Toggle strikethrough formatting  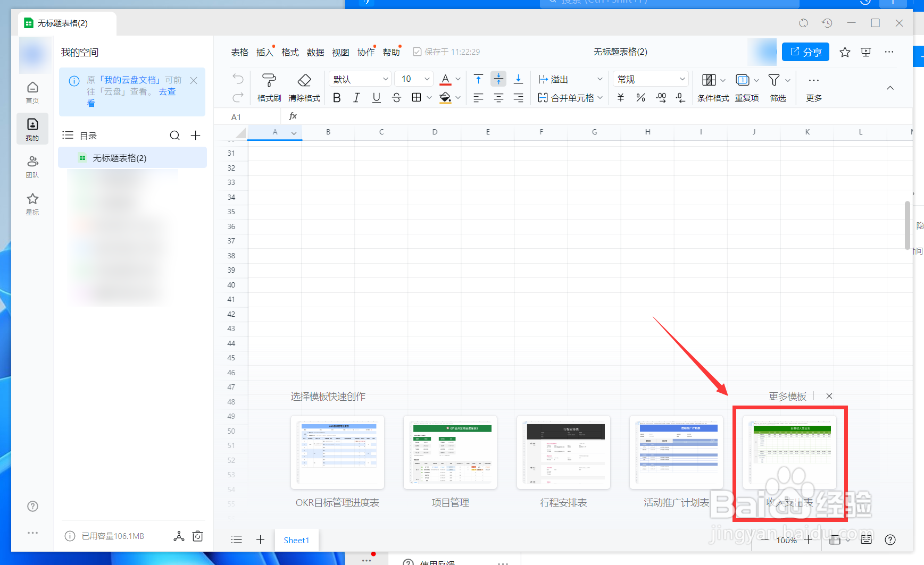[396, 97]
